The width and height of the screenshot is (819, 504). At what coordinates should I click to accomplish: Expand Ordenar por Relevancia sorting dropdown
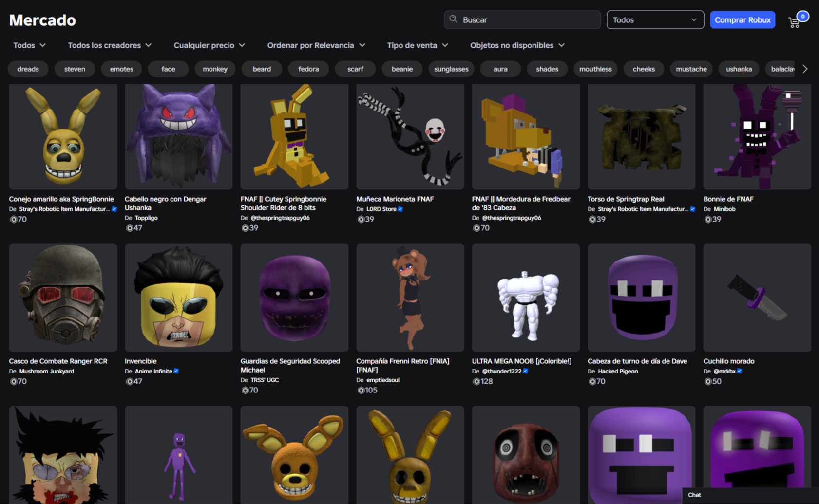pos(316,45)
